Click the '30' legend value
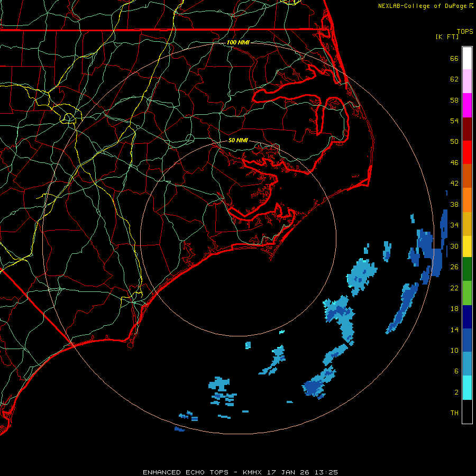Screen dimensions: 476x476 (x=454, y=246)
